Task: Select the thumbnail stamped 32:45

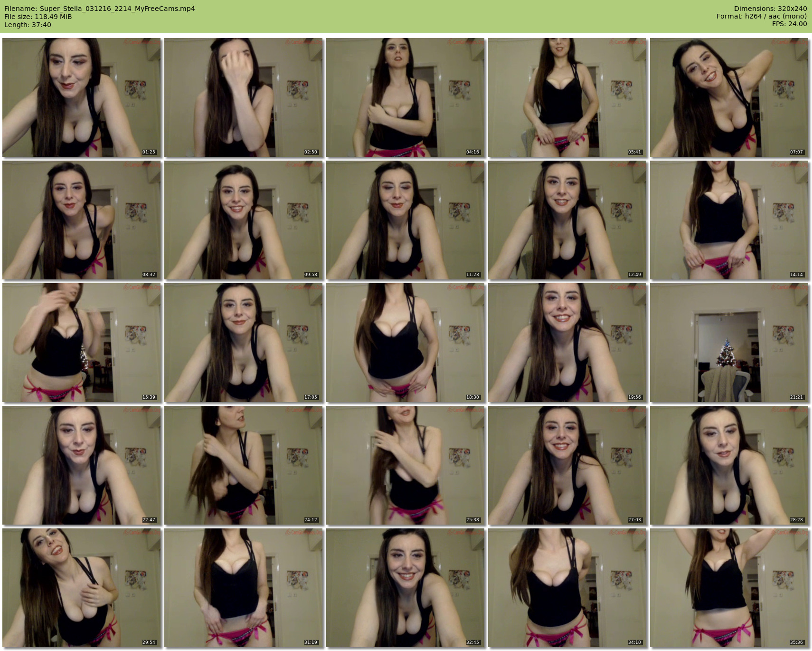Action: pos(406,588)
